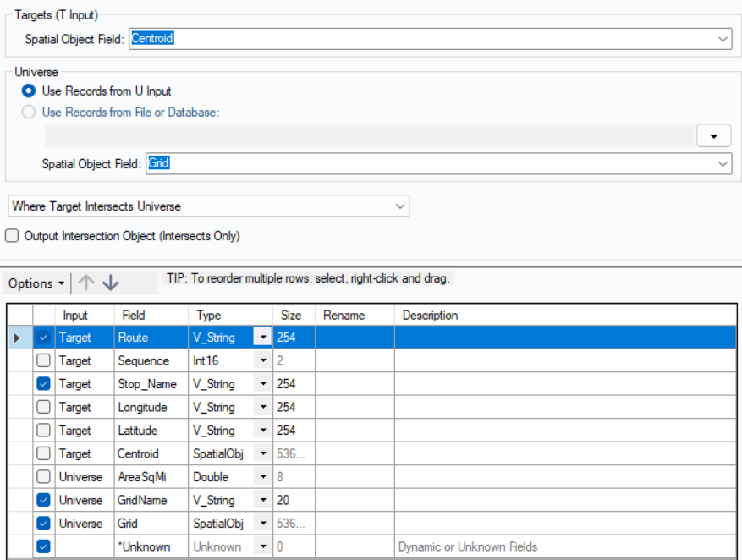Uncheck the Stop_Name field checkbox

coord(43,383)
